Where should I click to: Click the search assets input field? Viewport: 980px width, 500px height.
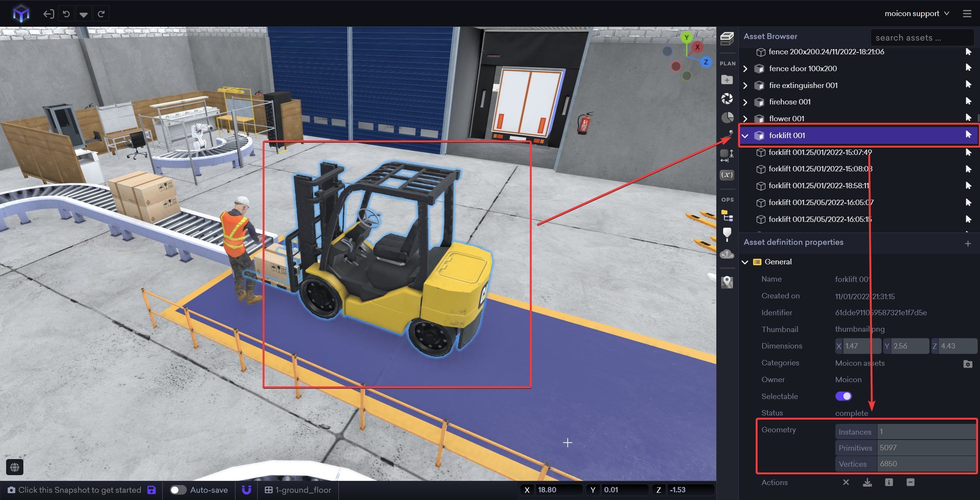[x=922, y=37]
